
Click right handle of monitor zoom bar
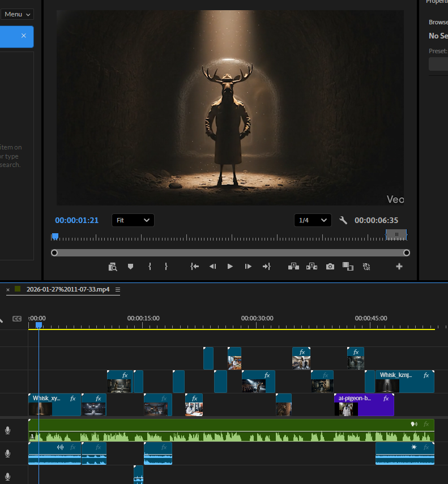pos(407,253)
